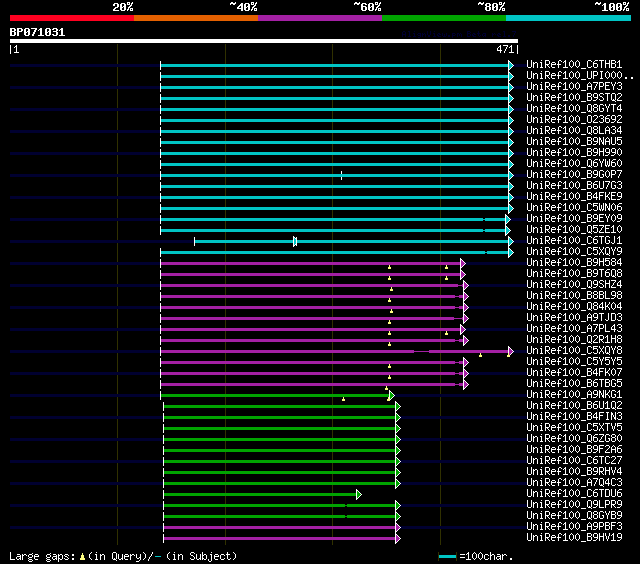Viewport: 640px width, 564px height.
Task: Click the purple ~60% identity legend segment
Action: (x=320, y=18)
